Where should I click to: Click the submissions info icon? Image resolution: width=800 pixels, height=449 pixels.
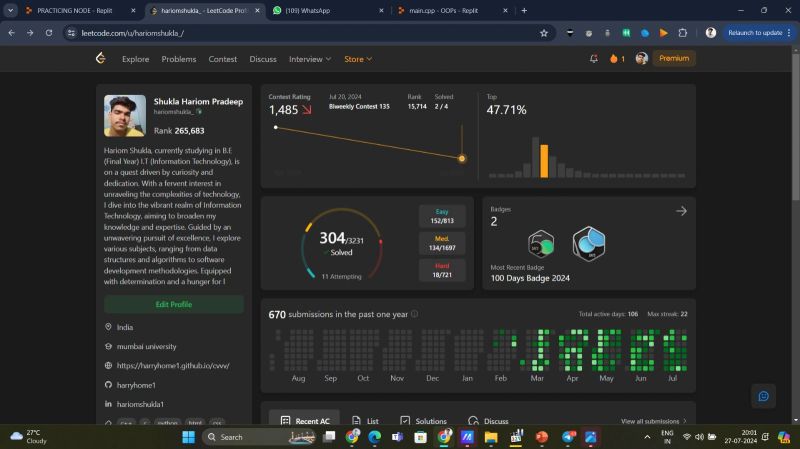414,314
